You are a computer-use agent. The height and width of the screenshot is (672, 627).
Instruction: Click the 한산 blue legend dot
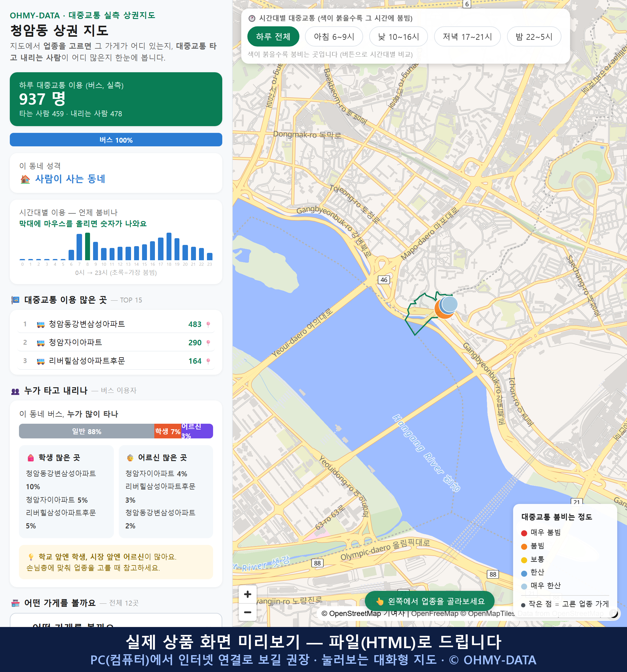(524, 573)
